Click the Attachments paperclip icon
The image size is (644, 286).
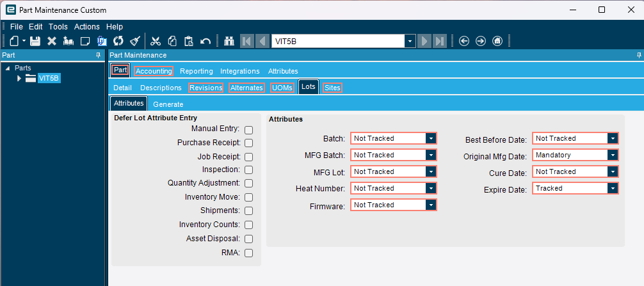pyautogui.click(x=101, y=41)
